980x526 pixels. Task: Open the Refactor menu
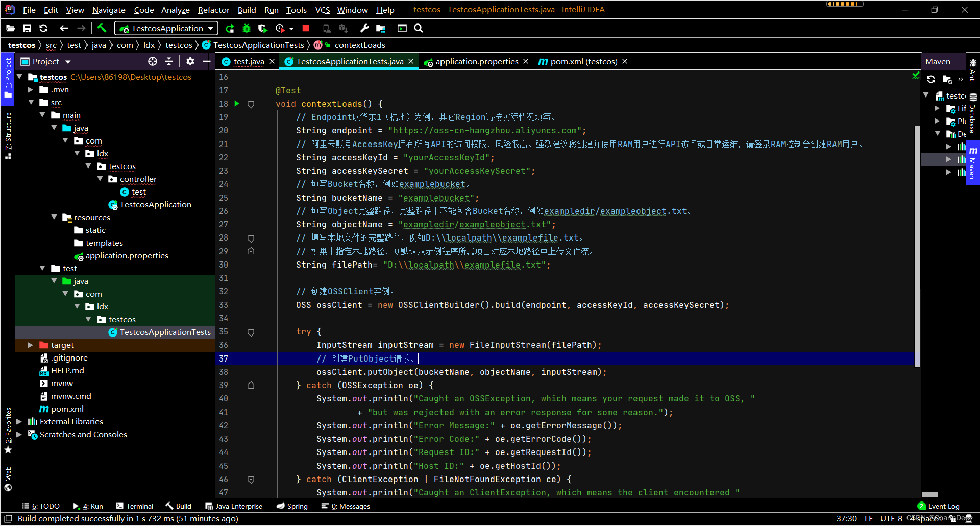pos(213,10)
